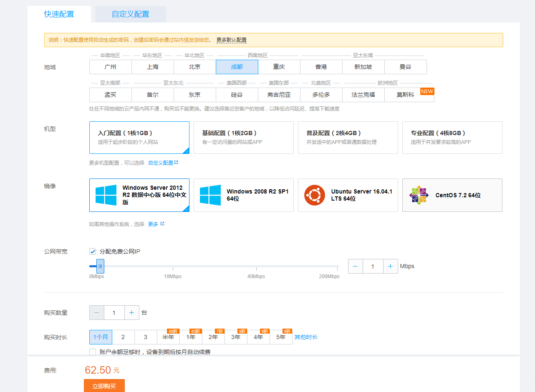Click external link icon next to 更多

tap(162, 224)
